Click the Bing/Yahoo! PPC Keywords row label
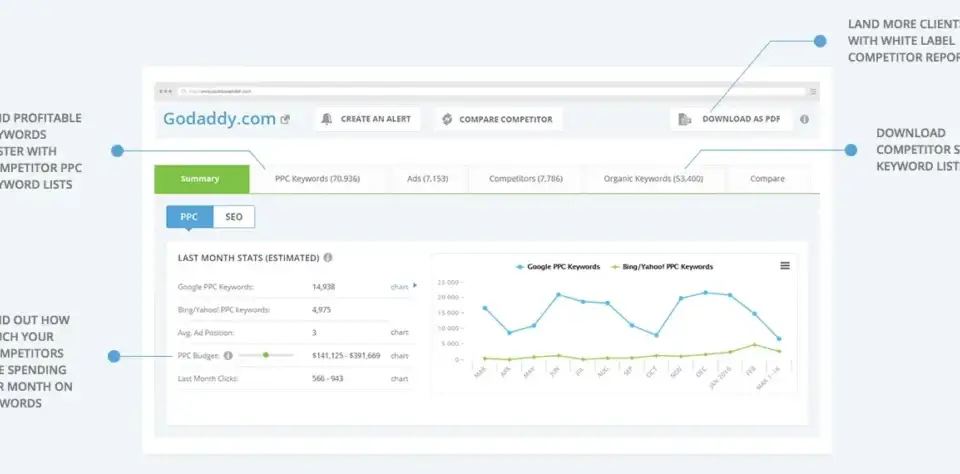The image size is (960, 474). [224, 310]
